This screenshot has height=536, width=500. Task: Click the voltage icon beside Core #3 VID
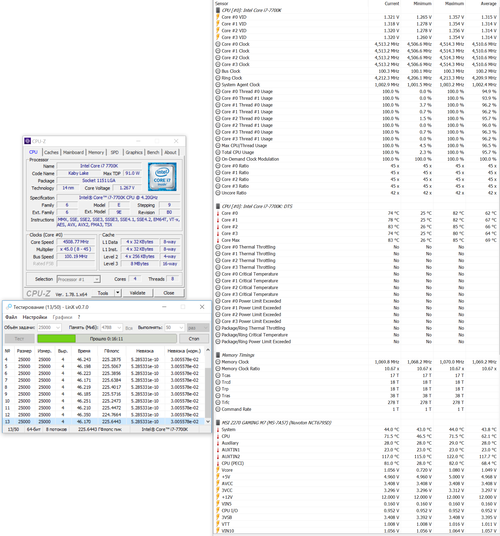pos(218,37)
